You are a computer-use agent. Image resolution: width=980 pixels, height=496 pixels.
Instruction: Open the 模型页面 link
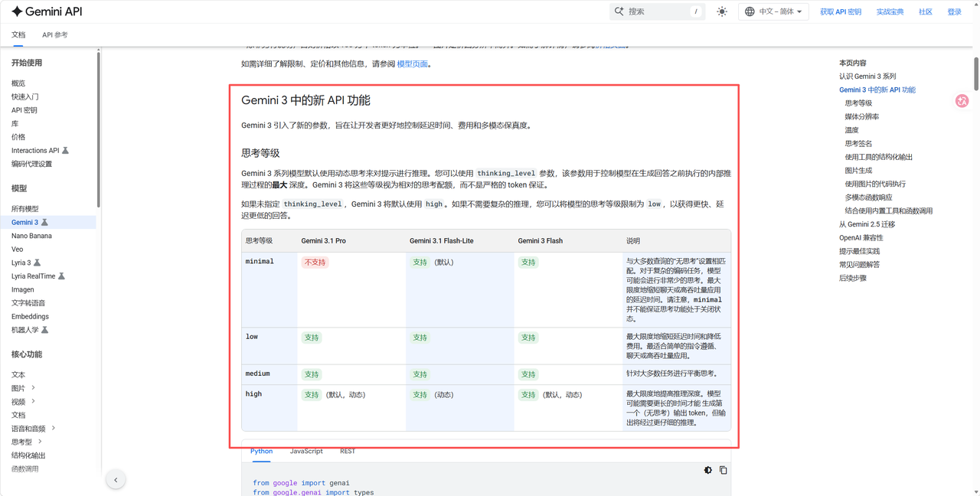pos(413,64)
